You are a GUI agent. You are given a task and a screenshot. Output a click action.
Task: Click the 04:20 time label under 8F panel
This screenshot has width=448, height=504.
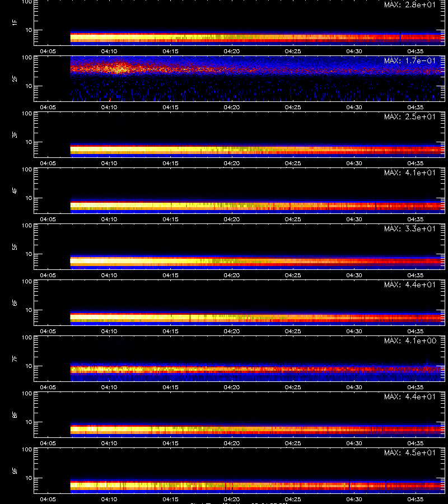232,444
